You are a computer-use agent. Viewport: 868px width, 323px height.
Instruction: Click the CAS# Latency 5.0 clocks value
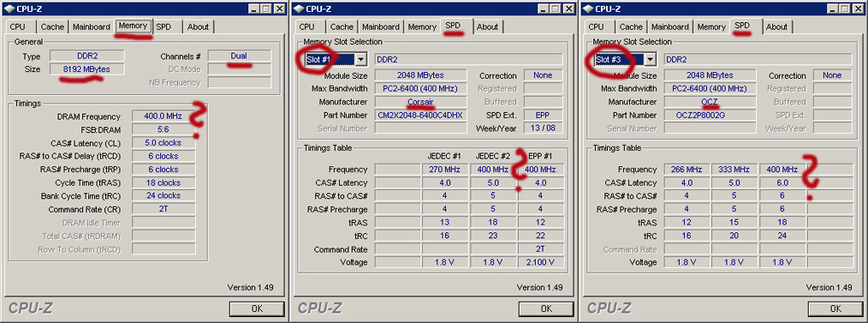(164, 143)
